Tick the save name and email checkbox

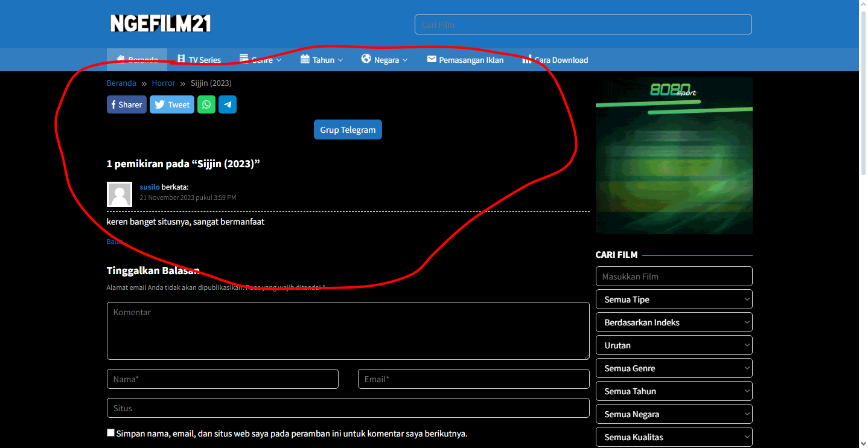(x=110, y=433)
